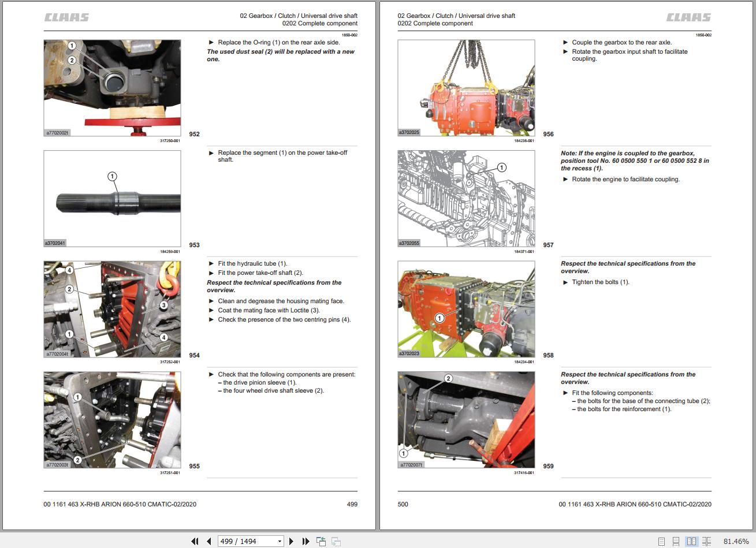This screenshot has width=756, height=548.
Task: Click text 'Fit the hydraulic tube (1).'
Action: pyautogui.click(x=252, y=263)
